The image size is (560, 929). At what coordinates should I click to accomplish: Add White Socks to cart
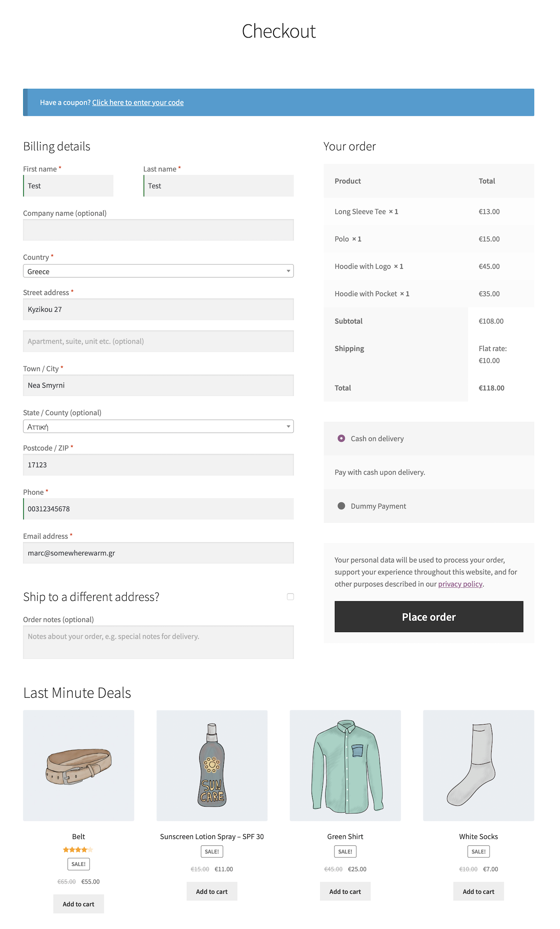click(x=478, y=891)
